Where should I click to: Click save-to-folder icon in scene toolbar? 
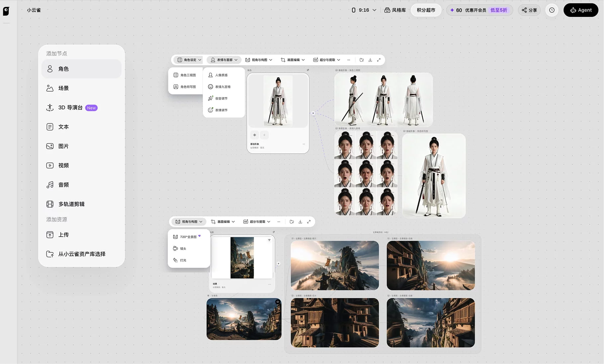tap(292, 222)
